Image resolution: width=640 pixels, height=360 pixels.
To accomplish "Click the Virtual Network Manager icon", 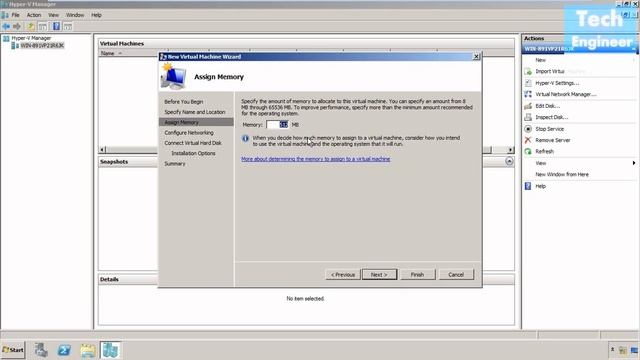I will [528, 94].
